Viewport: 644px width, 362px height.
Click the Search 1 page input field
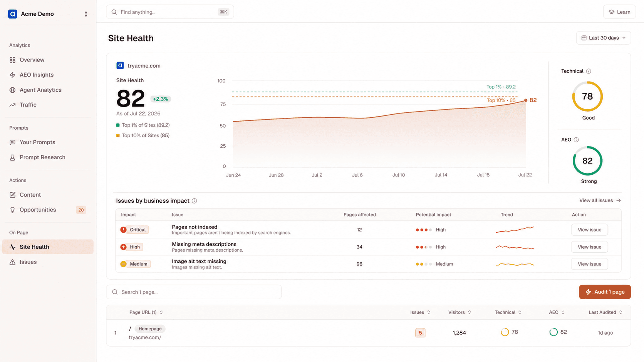click(194, 292)
